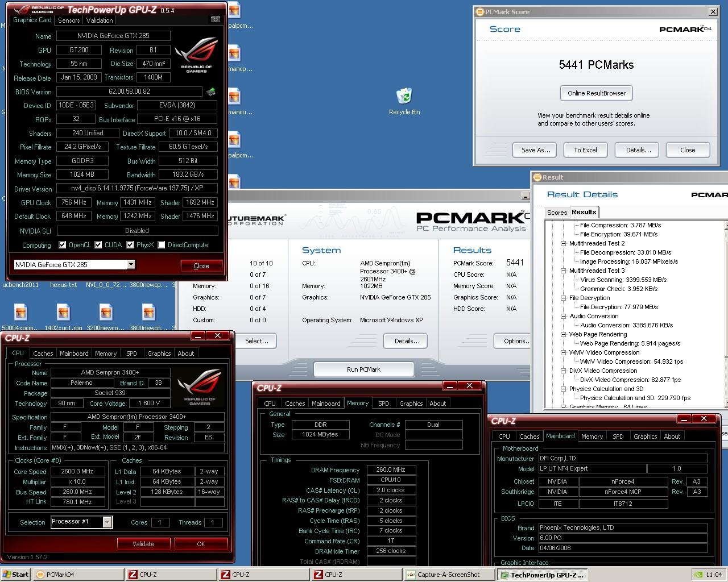Click the taskbar clock showing 11:04
The image size is (728, 582).
(713, 575)
